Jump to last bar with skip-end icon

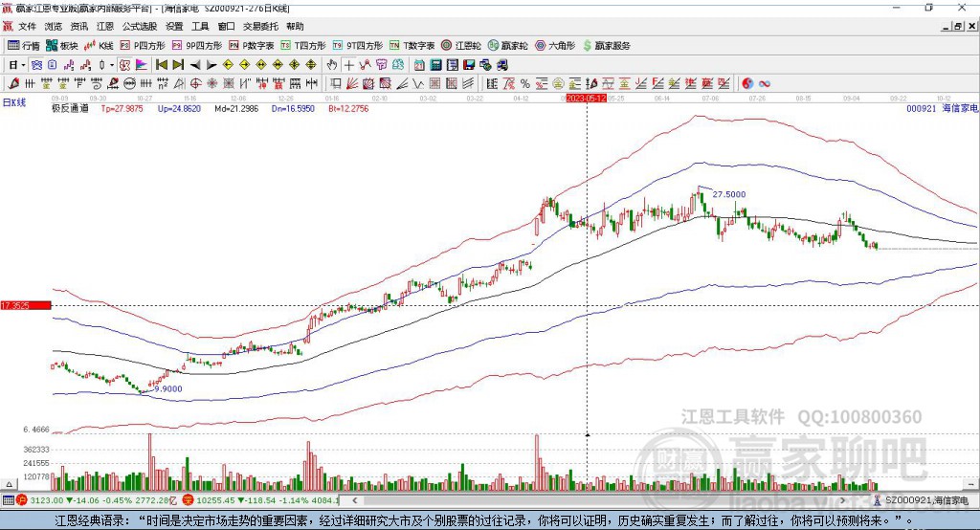178,65
